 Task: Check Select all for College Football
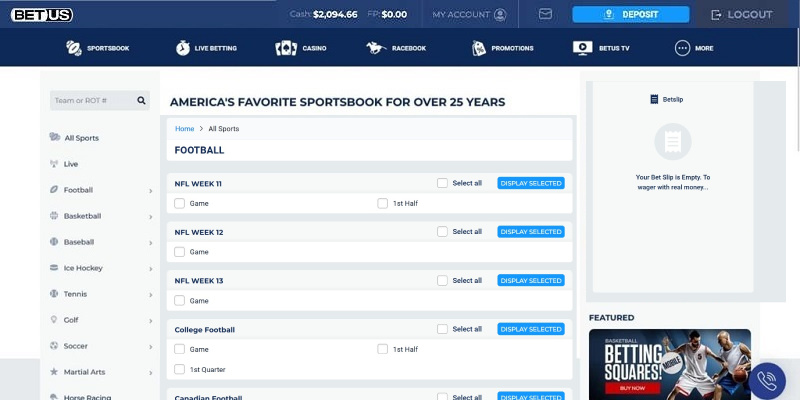[x=442, y=329]
